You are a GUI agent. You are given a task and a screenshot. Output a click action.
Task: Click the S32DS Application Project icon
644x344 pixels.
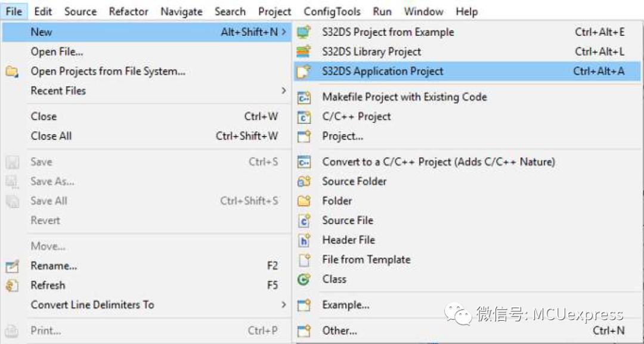[x=304, y=72]
